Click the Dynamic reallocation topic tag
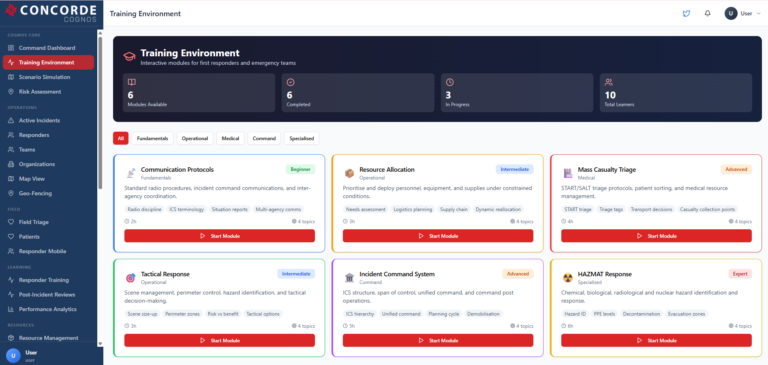The height and width of the screenshot is (365, 768). (x=499, y=209)
